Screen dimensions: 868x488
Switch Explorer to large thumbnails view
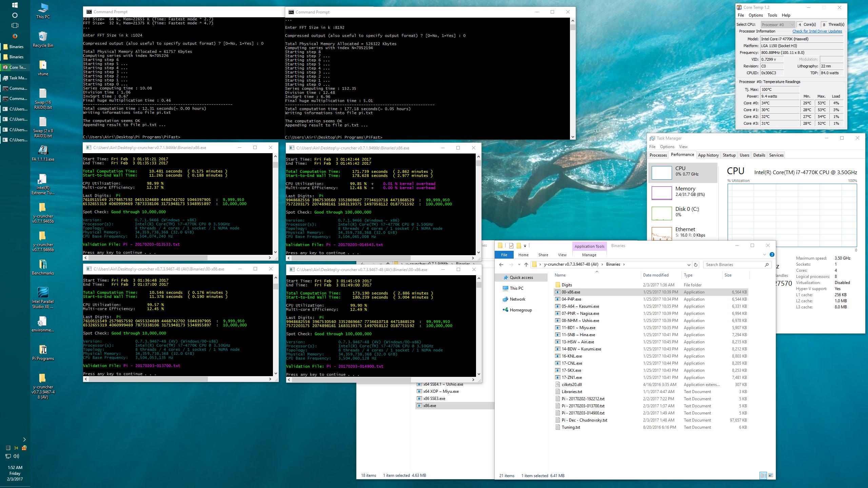[x=771, y=475]
